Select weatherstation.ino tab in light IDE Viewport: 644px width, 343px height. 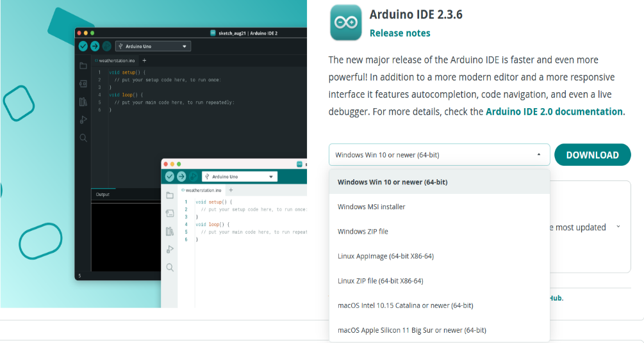point(201,190)
